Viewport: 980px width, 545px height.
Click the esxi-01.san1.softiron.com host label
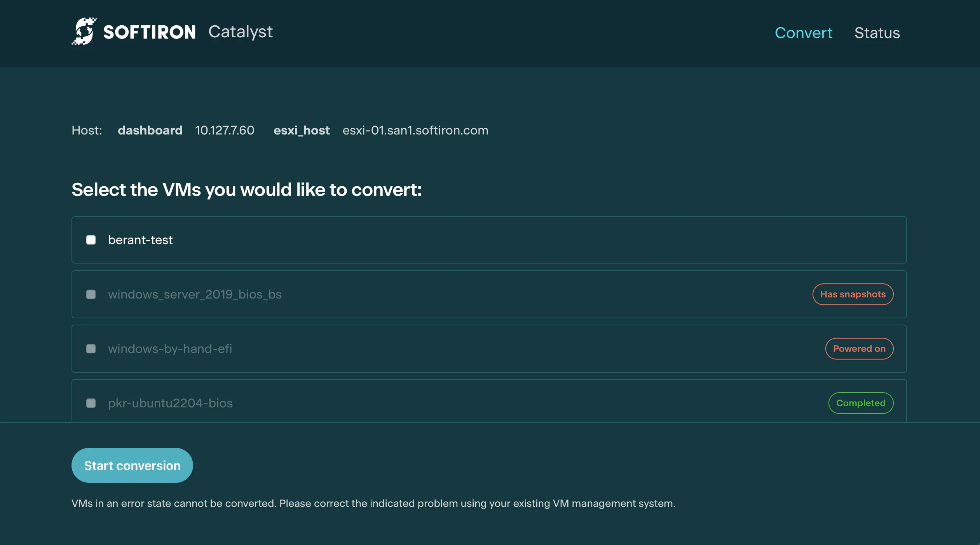[x=415, y=129]
